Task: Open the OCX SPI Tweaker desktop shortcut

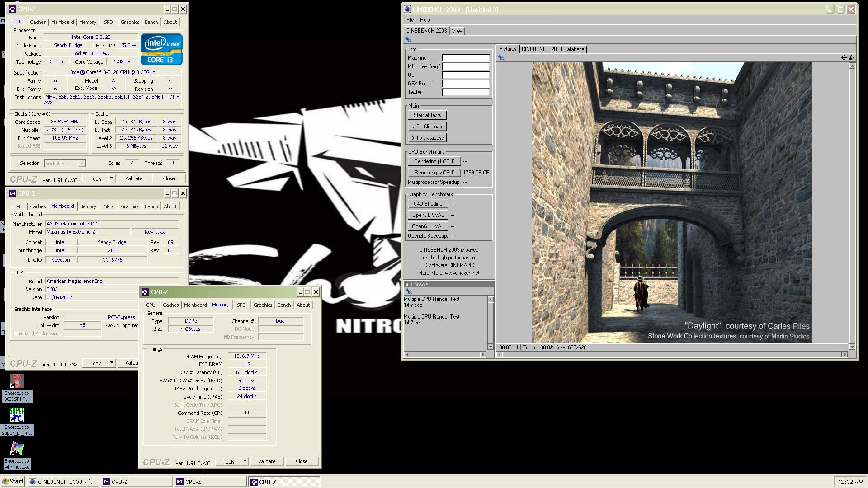Action: (x=17, y=388)
